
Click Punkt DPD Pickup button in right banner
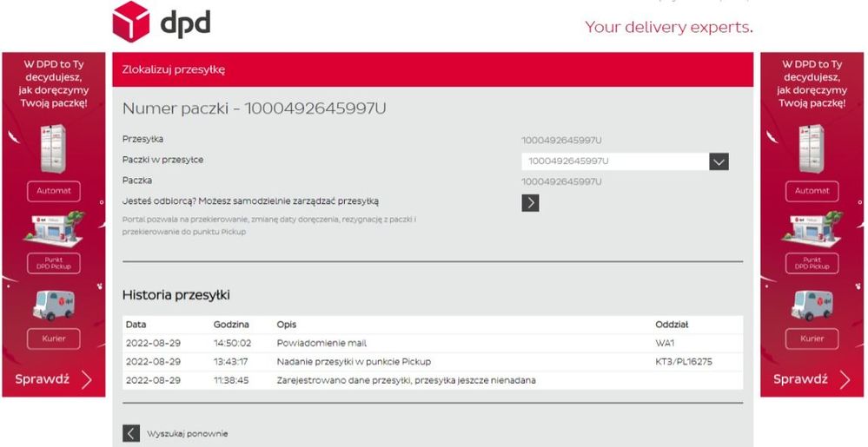tap(812, 263)
